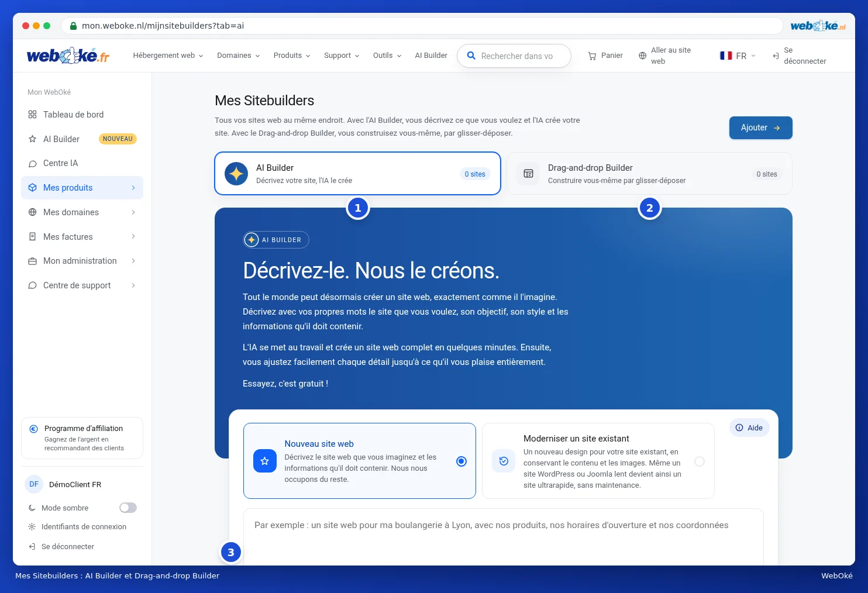
Task: Open the Domaines dropdown menu
Action: 238,56
